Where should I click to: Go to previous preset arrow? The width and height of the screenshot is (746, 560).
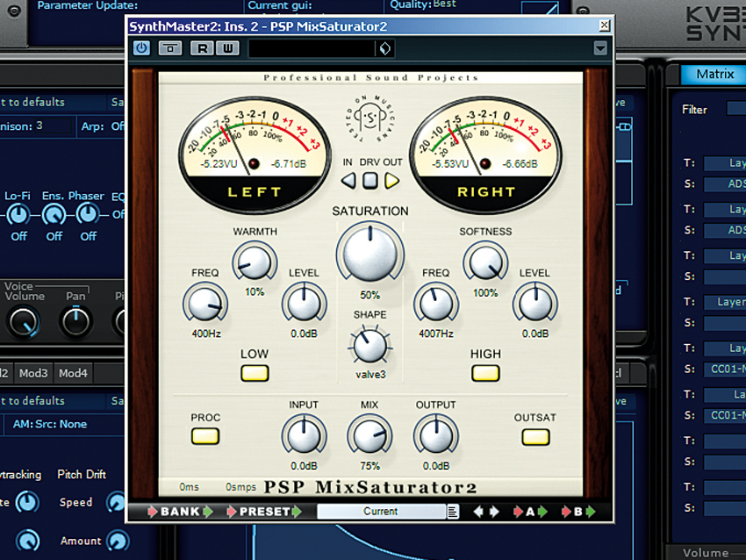point(478,512)
